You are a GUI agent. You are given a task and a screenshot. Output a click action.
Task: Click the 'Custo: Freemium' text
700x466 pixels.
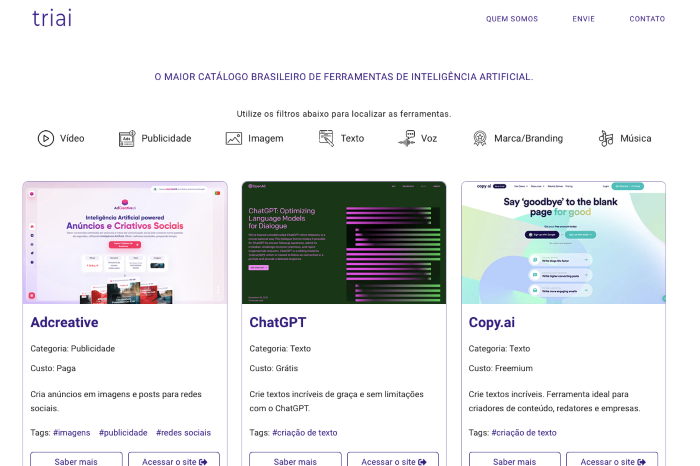click(x=500, y=368)
